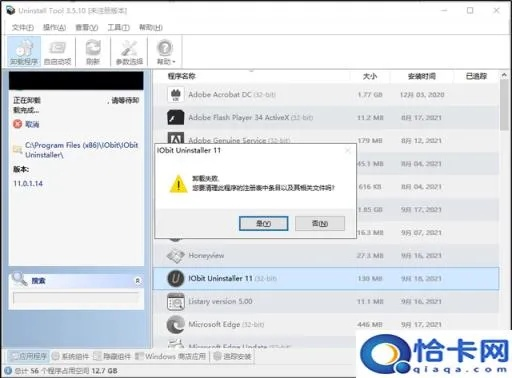
Task: Maximize the Uninstall Tool window
Action: click(470, 10)
